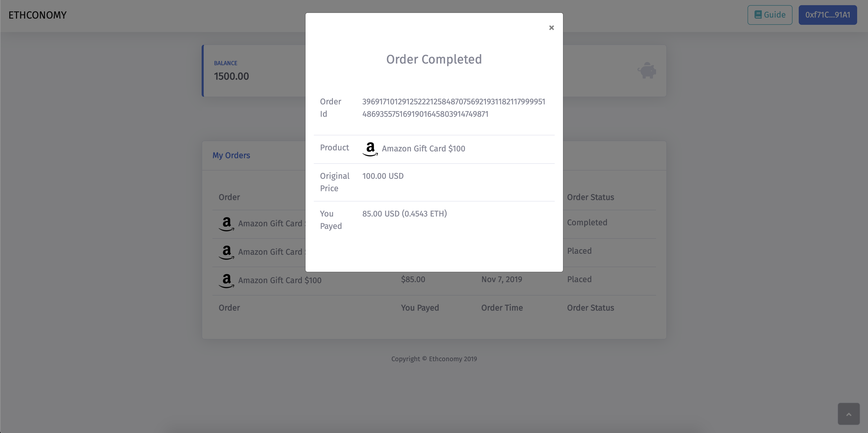The width and height of the screenshot is (868, 433).
Task: Select the order ID number text
Action: tap(454, 108)
